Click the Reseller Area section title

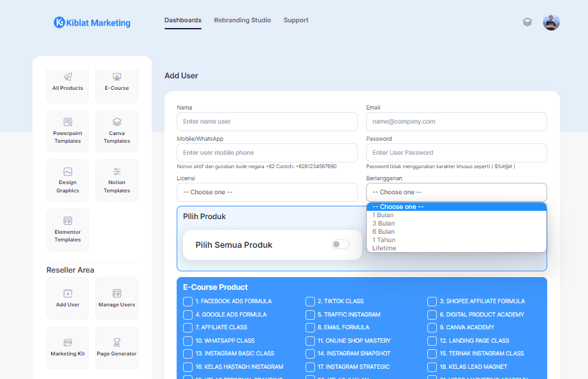[70, 270]
